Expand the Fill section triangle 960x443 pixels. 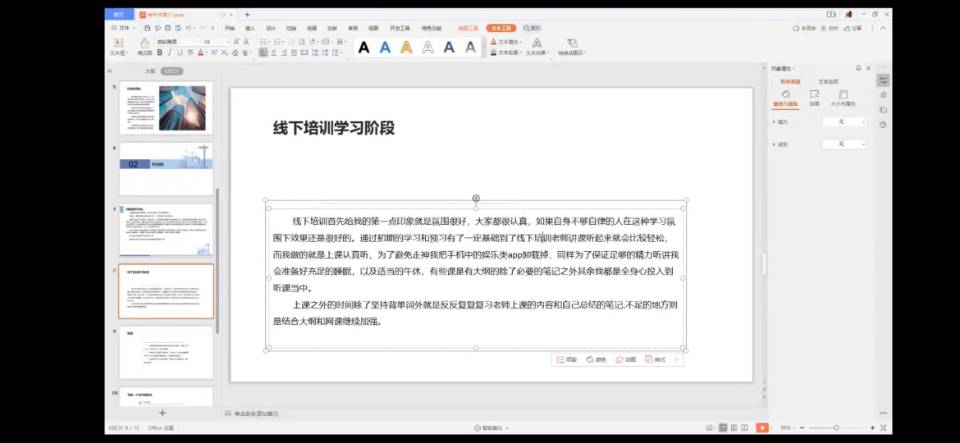pyautogui.click(x=775, y=122)
